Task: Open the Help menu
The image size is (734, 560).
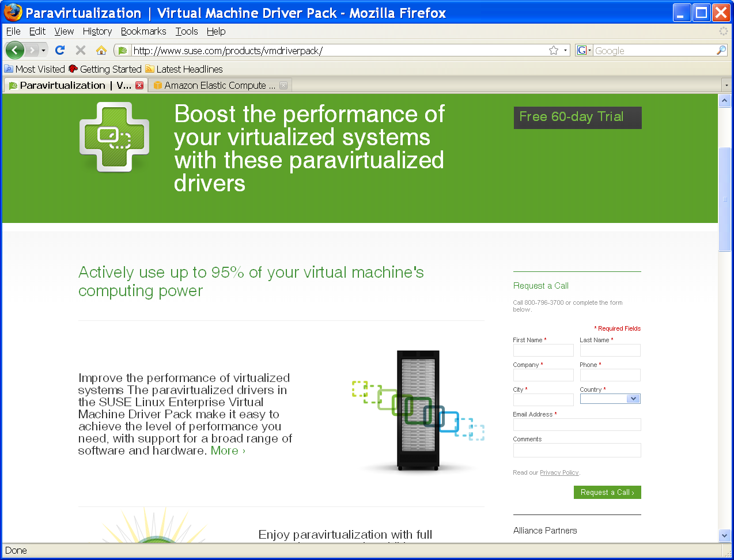Action: coord(216,31)
